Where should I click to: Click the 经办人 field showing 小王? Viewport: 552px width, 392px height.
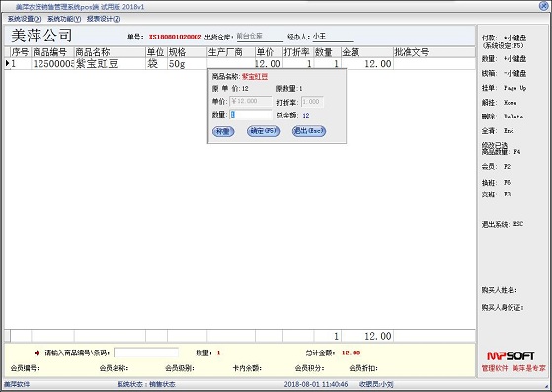(333, 37)
